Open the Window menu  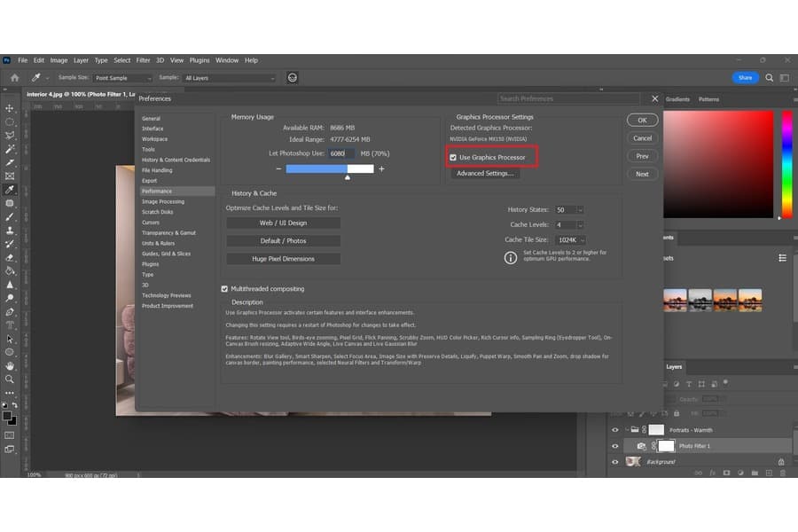(x=227, y=60)
